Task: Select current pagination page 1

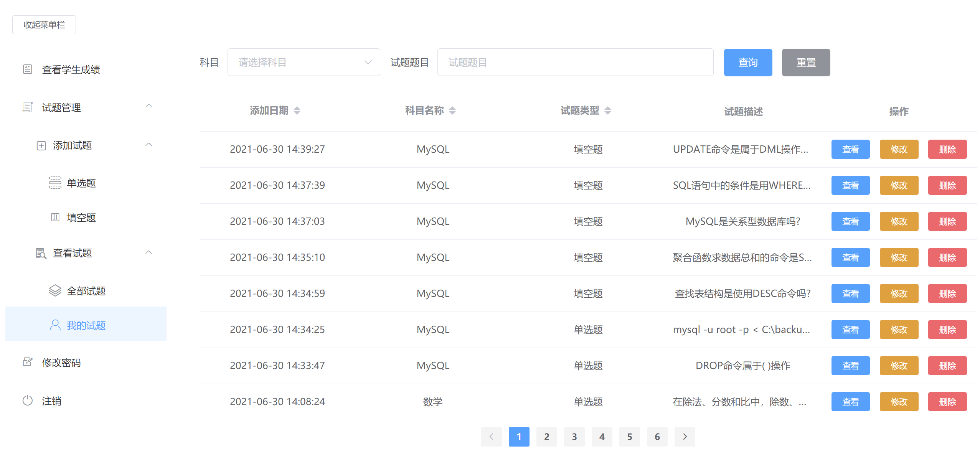Action: click(x=519, y=437)
